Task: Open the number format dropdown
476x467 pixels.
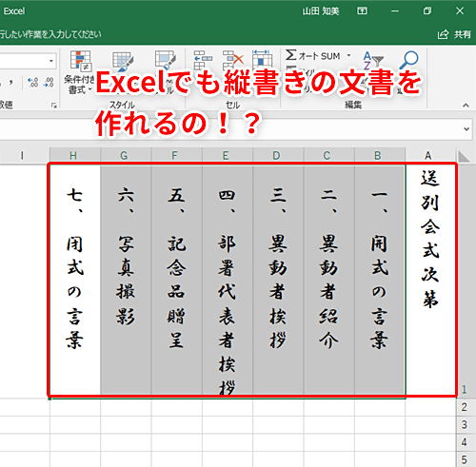Action: (x=51, y=61)
